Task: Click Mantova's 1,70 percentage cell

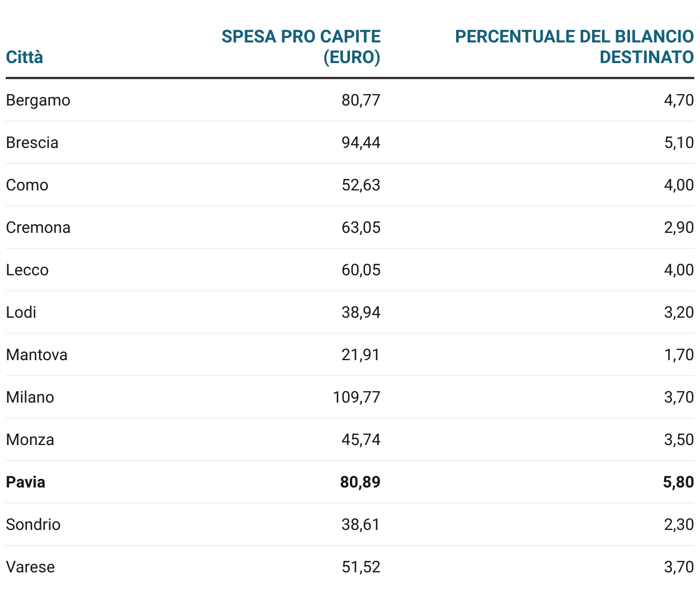Action: coord(679,354)
